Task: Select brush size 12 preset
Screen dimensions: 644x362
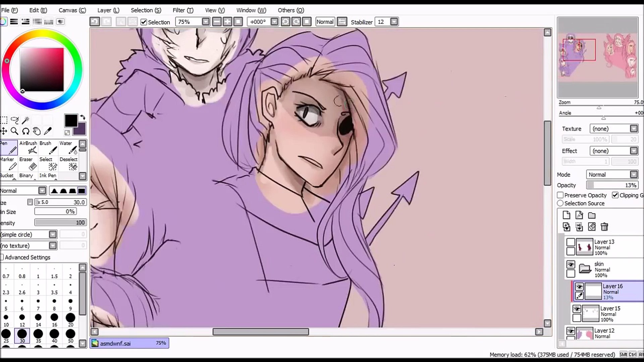Action: pos(22,320)
